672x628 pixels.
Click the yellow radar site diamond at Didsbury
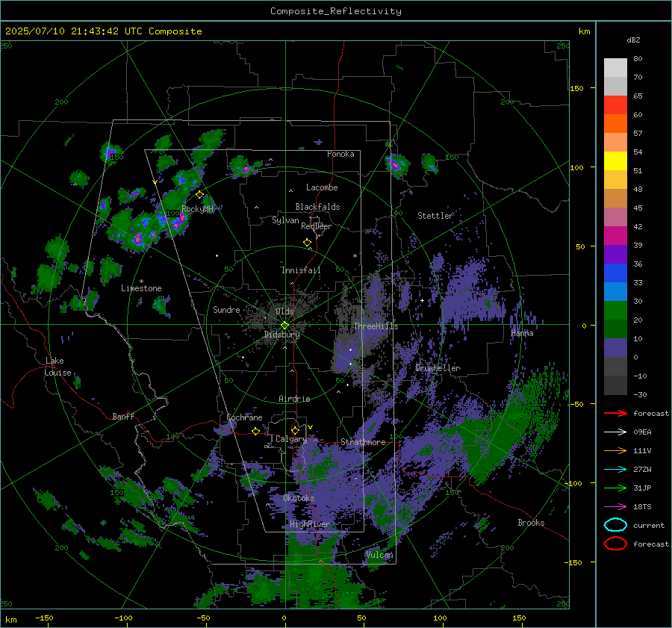284,326
